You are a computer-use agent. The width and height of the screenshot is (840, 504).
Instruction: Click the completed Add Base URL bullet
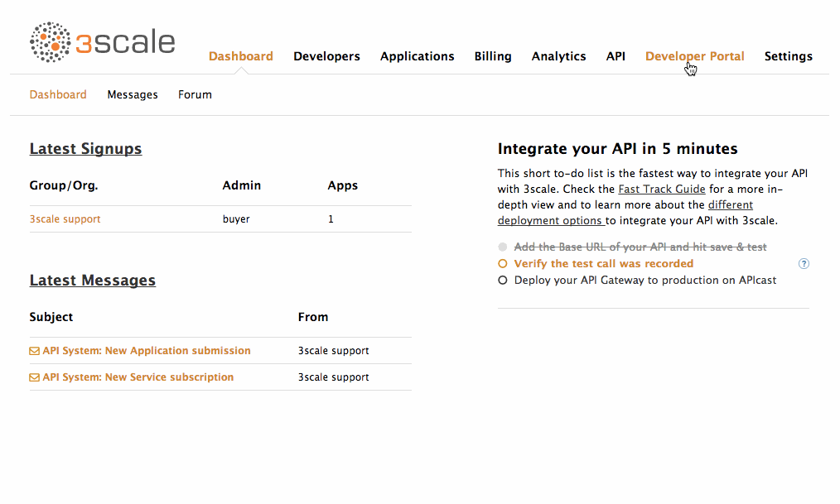pyautogui.click(x=502, y=247)
